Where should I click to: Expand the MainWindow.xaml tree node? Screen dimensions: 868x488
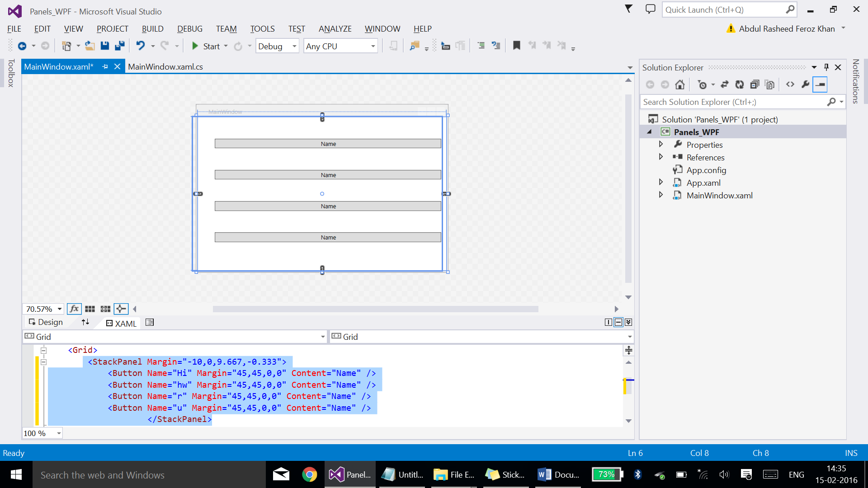click(661, 195)
